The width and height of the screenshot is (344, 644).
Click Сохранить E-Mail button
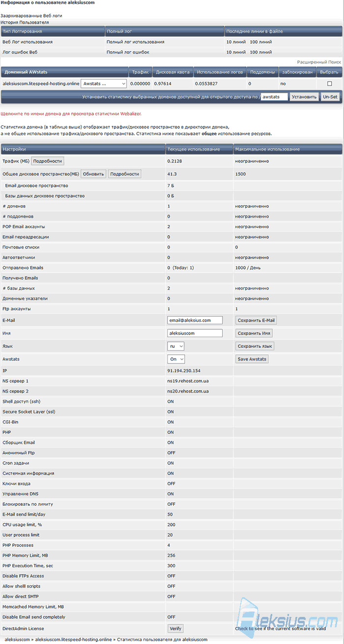pos(256,320)
